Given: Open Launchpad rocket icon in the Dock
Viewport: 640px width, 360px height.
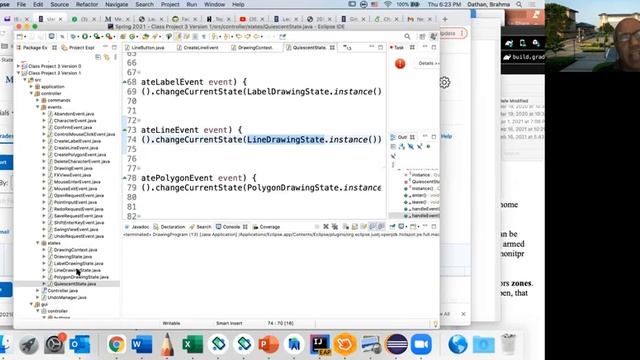Looking at the screenshot, I should [x=29, y=344].
